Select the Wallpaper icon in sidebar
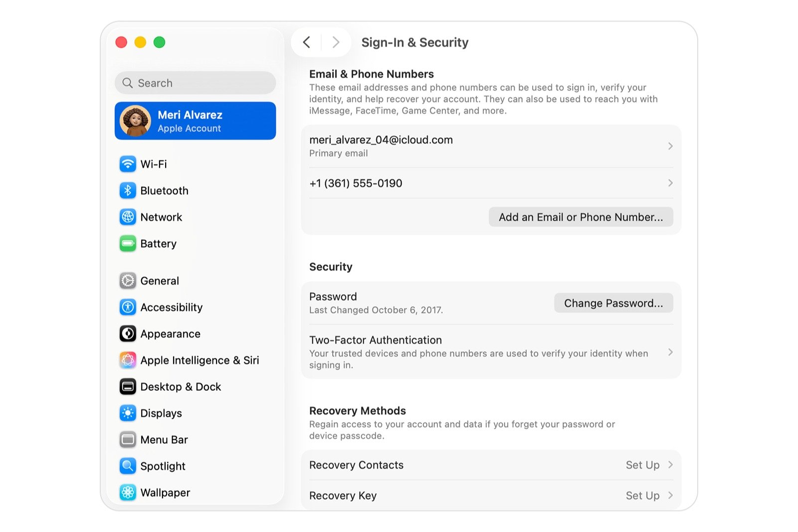The image size is (798, 532). click(x=128, y=493)
